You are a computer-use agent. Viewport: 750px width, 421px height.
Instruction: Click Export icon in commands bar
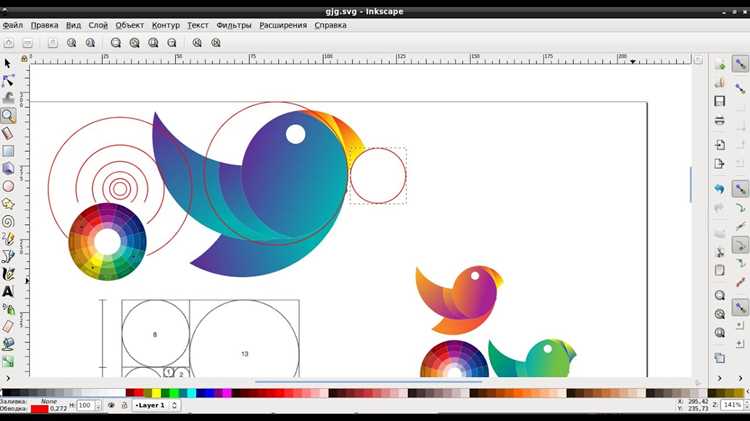coord(719,164)
